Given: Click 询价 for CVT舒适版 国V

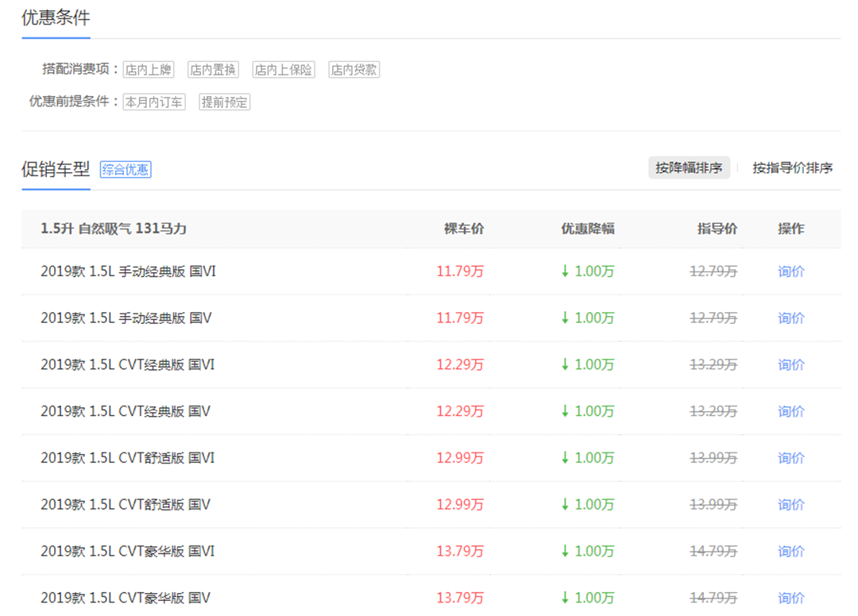Looking at the screenshot, I should tap(790, 505).
